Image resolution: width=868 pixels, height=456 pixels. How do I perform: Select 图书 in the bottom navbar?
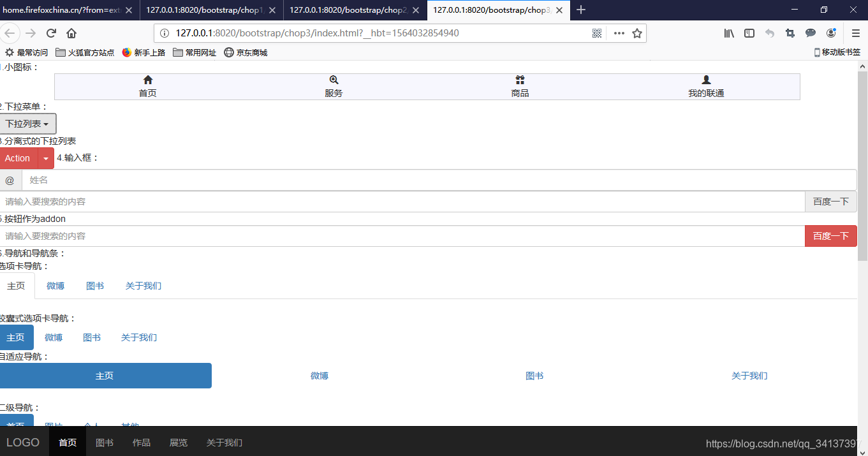click(105, 443)
